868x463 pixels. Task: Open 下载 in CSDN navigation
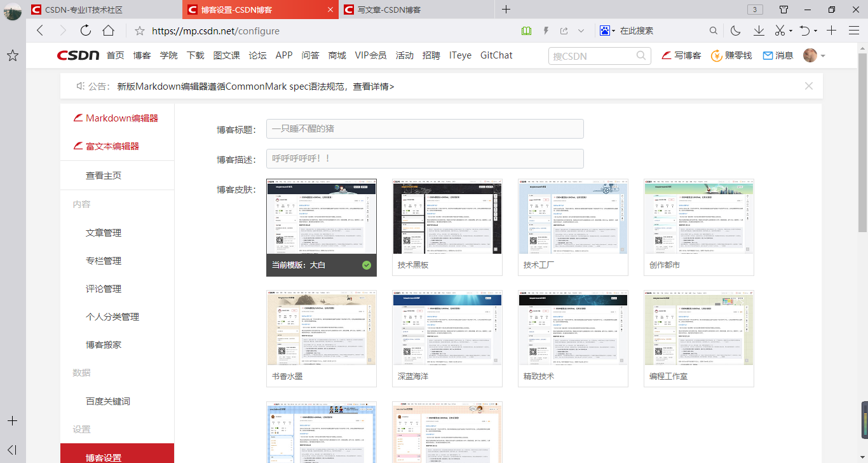[196, 55]
